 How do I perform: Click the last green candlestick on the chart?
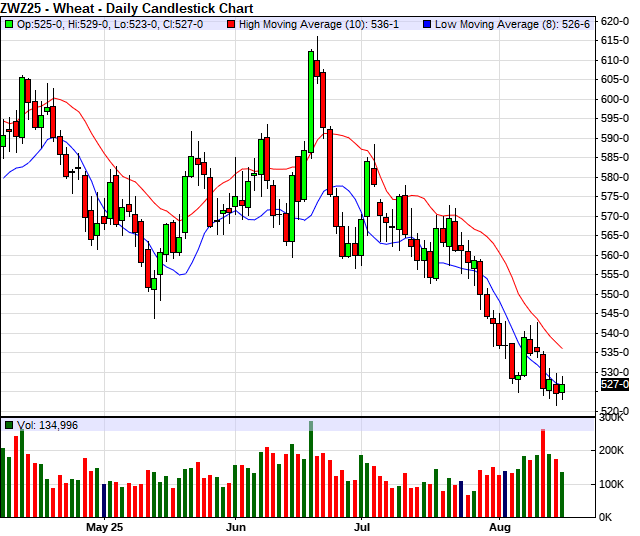coord(562,387)
